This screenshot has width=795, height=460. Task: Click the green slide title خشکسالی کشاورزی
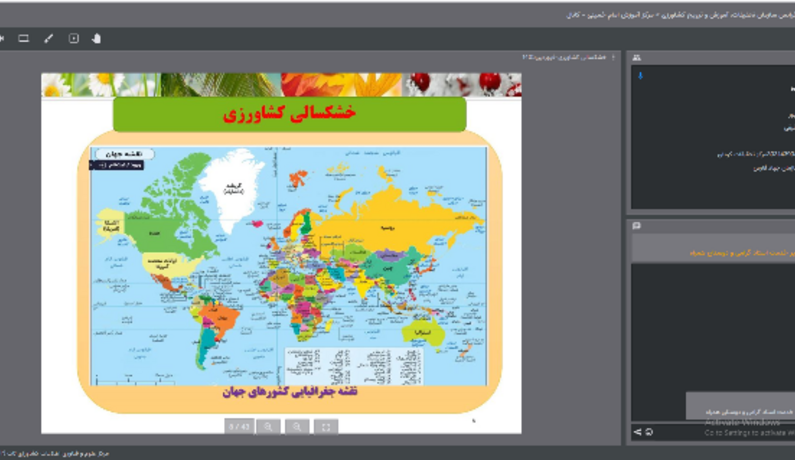coord(290,114)
